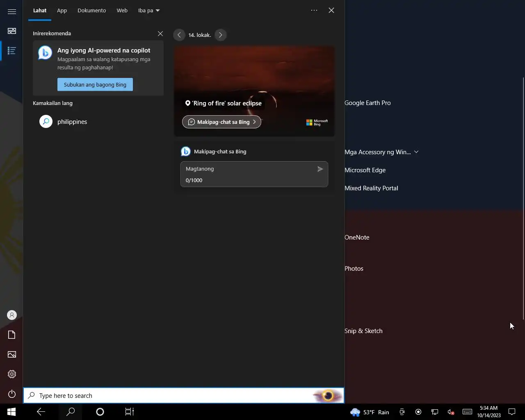Click the Meet Now tray icon

tap(402, 412)
